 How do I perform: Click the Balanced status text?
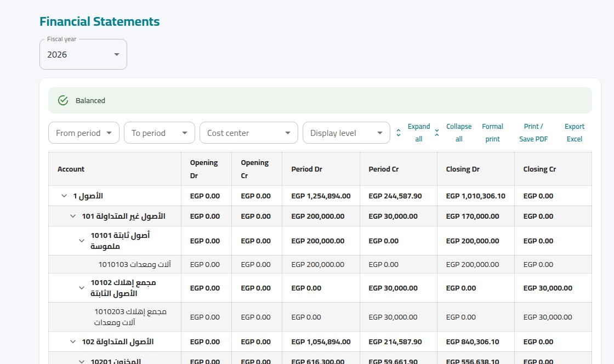[x=90, y=100]
